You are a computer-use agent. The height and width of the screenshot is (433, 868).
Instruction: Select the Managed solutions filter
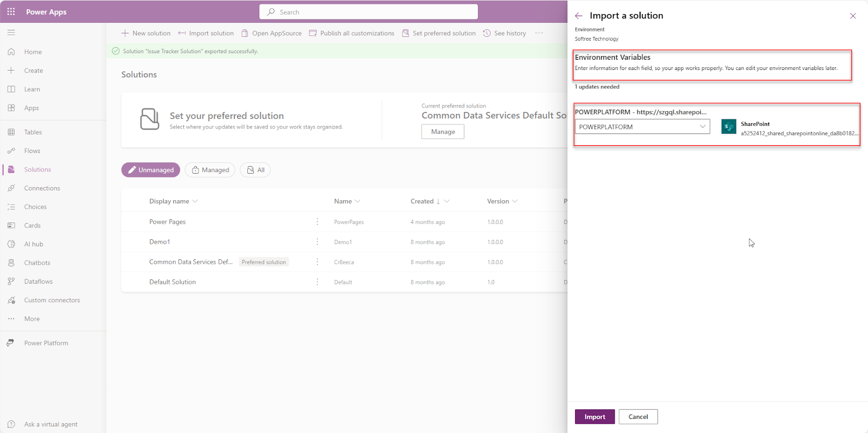click(x=210, y=170)
